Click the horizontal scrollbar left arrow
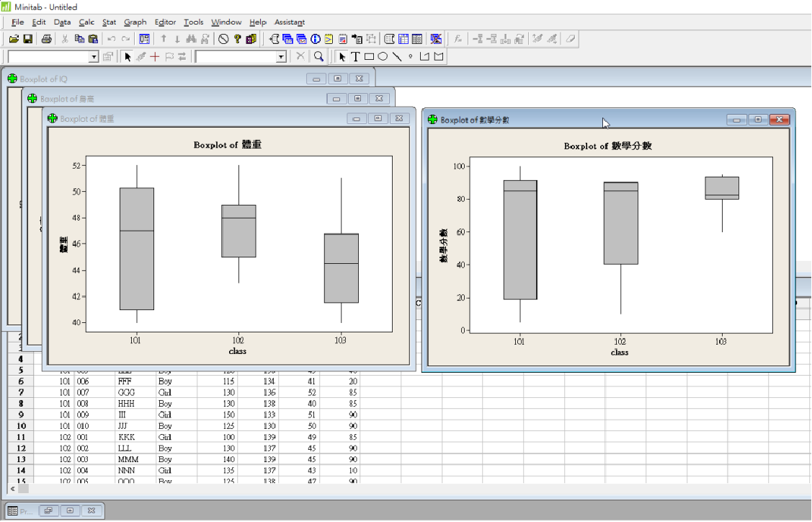The image size is (812, 522). point(12,488)
